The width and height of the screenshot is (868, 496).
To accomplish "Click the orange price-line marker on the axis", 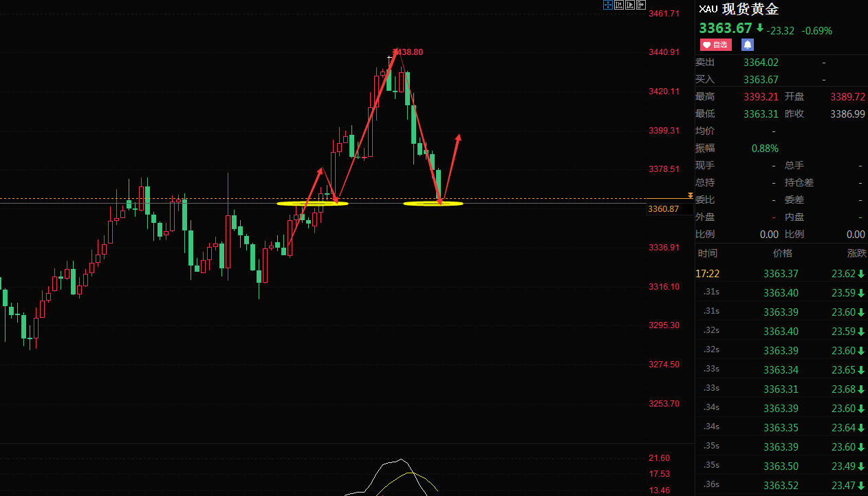I will point(691,197).
